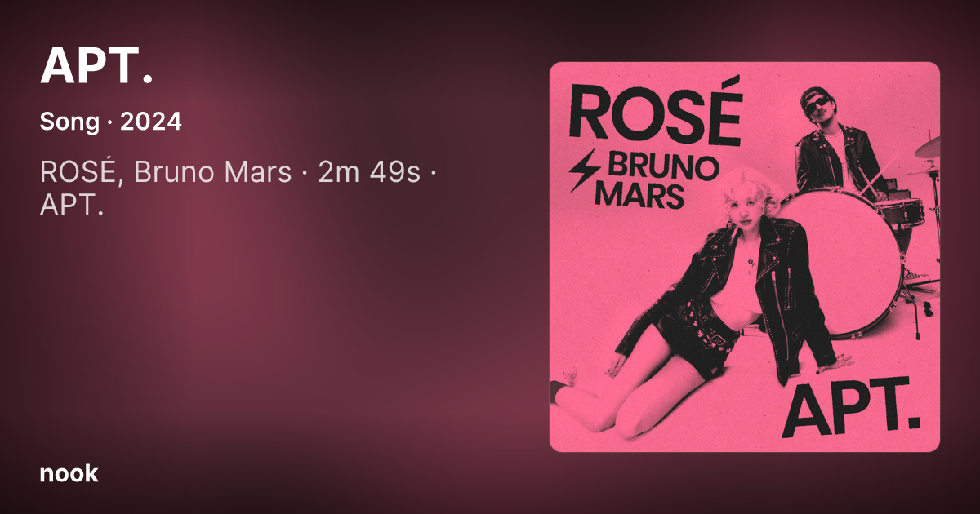This screenshot has width=980, height=514.
Task: Click the 2024 year text
Action: pos(151,122)
